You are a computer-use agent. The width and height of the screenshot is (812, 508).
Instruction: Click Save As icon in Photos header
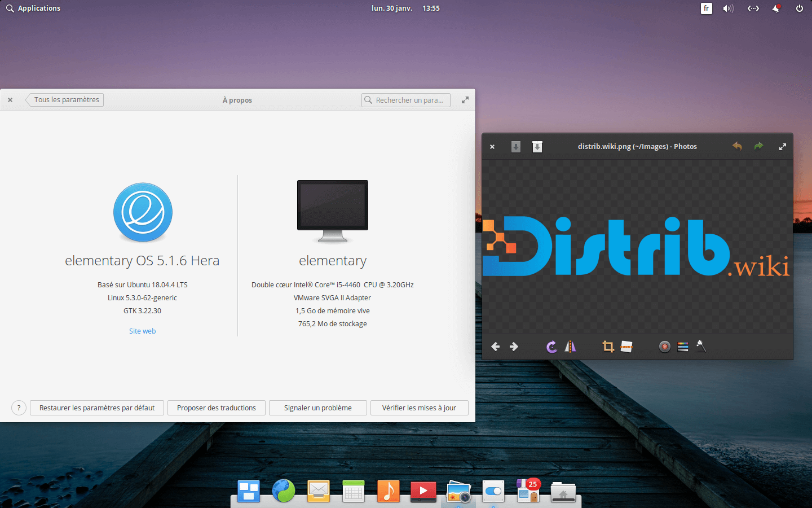tap(537, 147)
